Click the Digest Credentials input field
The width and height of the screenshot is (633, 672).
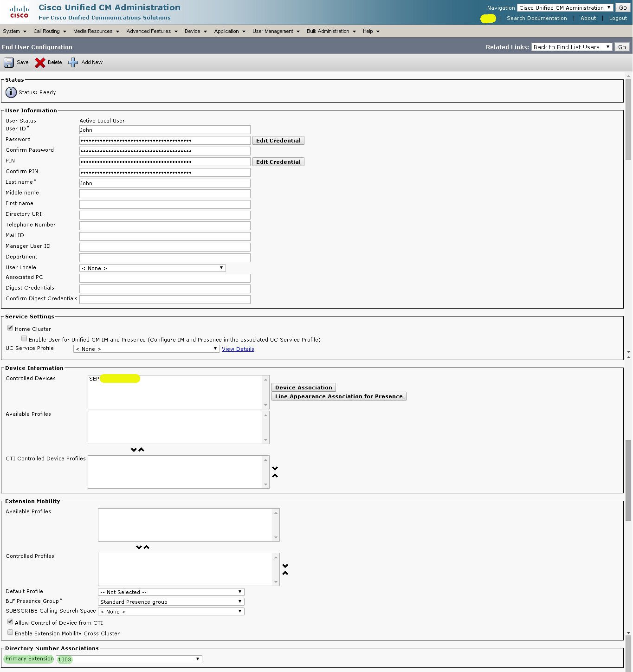pyautogui.click(x=165, y=289)
